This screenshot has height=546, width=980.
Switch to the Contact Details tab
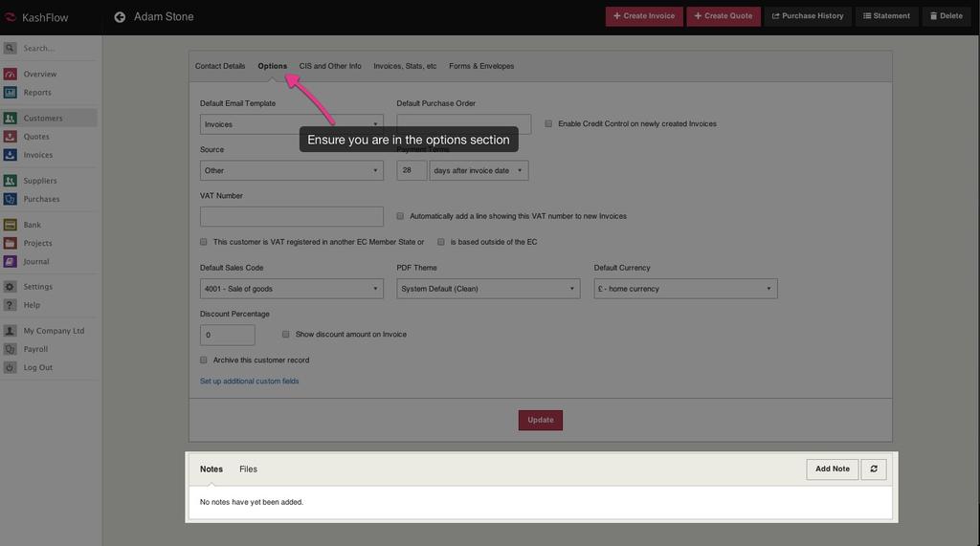click(220, 66)
